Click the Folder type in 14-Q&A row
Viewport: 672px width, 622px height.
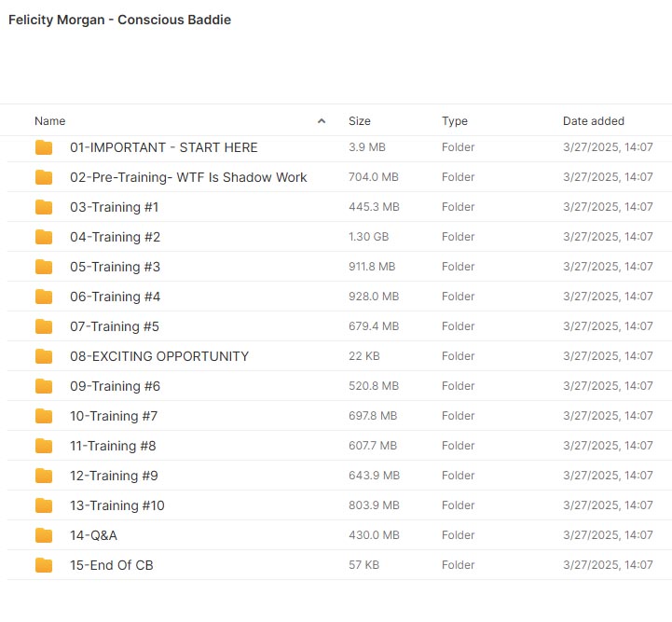click(459, 535)
